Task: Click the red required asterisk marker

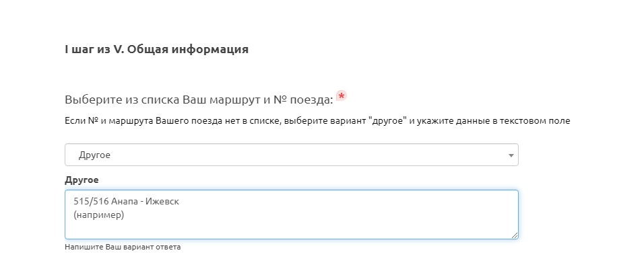Action: coord(342,97)
